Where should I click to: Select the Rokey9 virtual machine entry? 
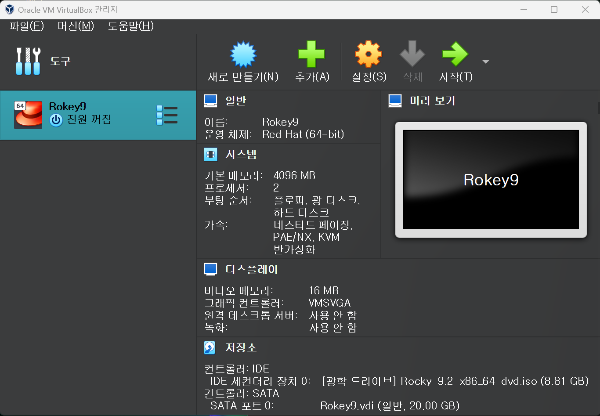[x=98, y=115]
